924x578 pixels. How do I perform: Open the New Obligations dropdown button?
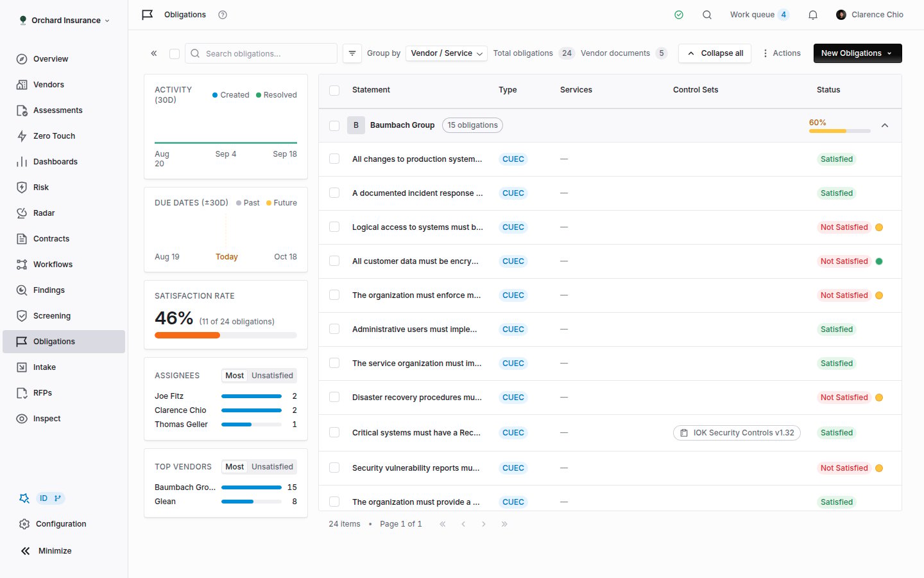pyautogui.click(x=857, y=53)
